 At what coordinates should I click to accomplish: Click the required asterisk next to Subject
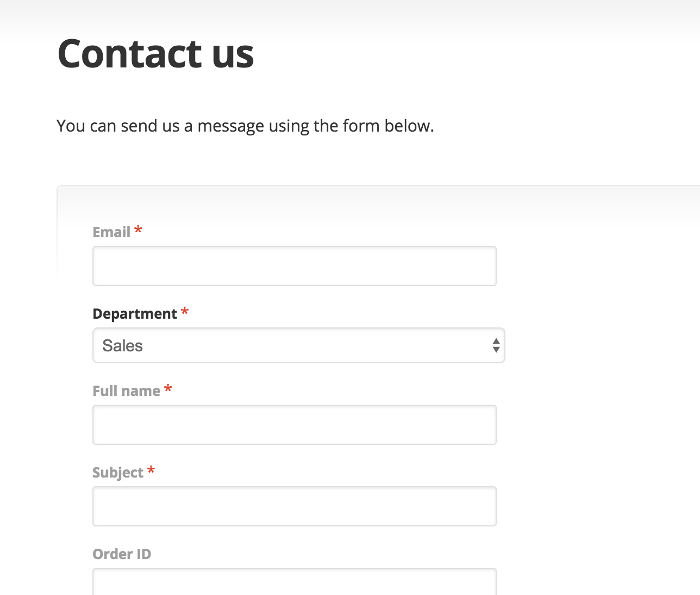point(151,470)
